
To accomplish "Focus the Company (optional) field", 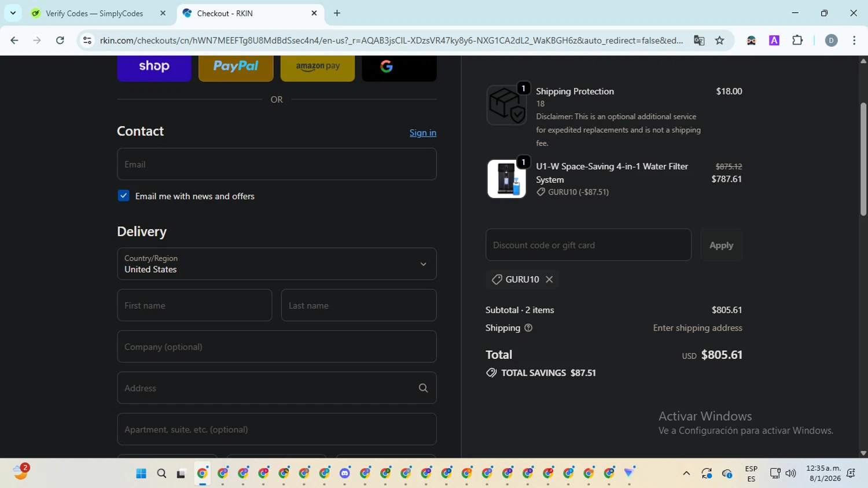I will pos(277,347).
